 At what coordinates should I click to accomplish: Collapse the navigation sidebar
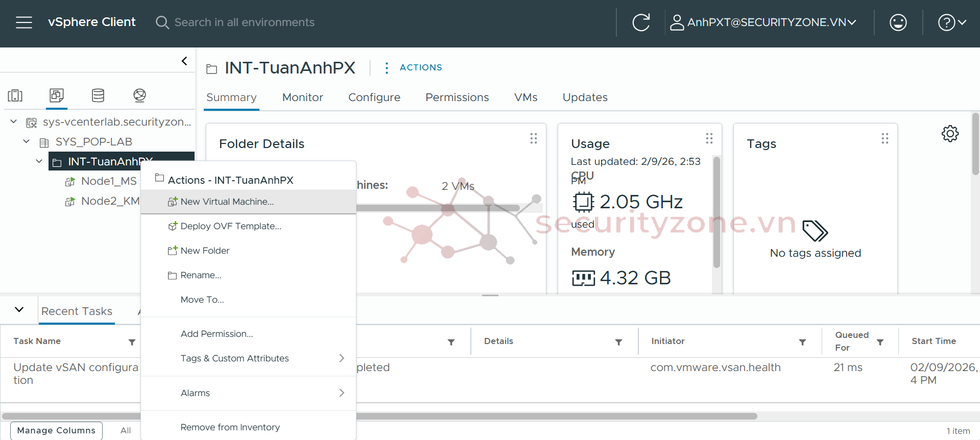tap(184, 61)
